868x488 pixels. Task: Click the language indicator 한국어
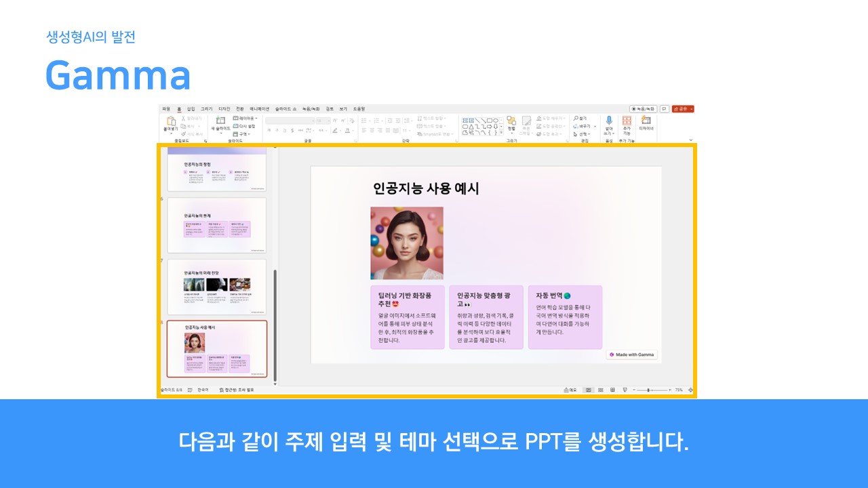[203, 390]
